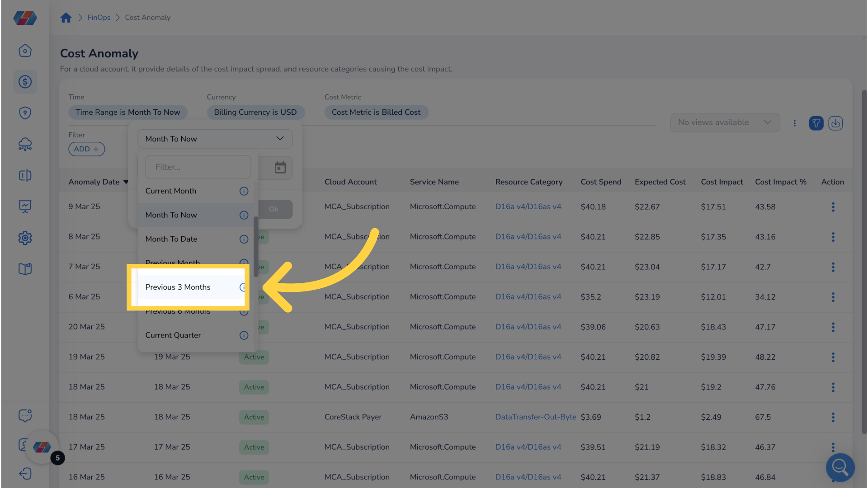This screenshot has height=488, width=868.
Task: Select Month To Now from the list
Action: [x=196, y=215]
